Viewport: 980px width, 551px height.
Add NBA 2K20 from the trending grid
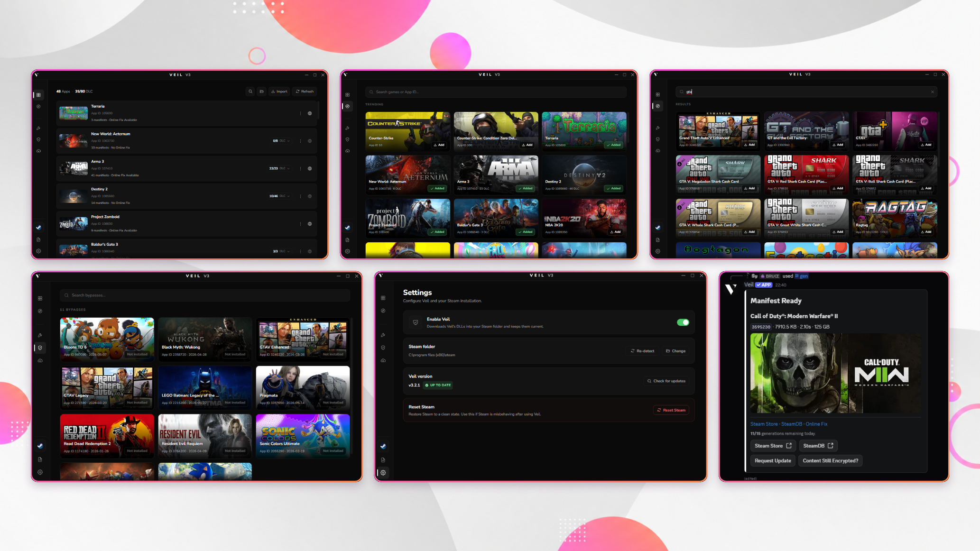pyautogui.click(x=615, y=232)
